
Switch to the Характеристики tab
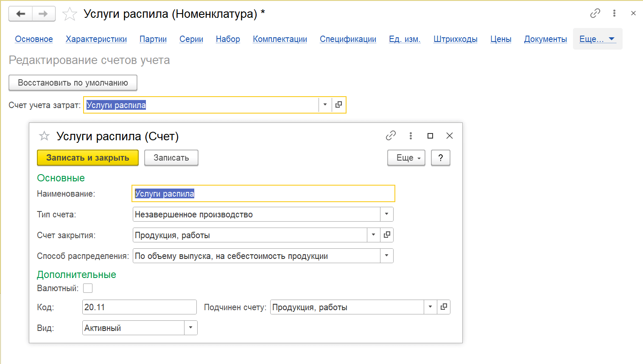[96, 39]
